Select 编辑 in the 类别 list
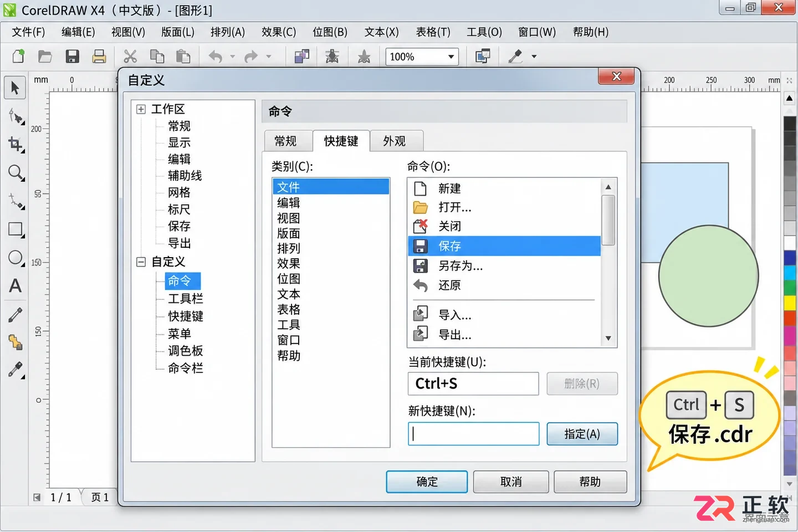The image size is (798, 532). pyautogui.click(x=331, y=203)
